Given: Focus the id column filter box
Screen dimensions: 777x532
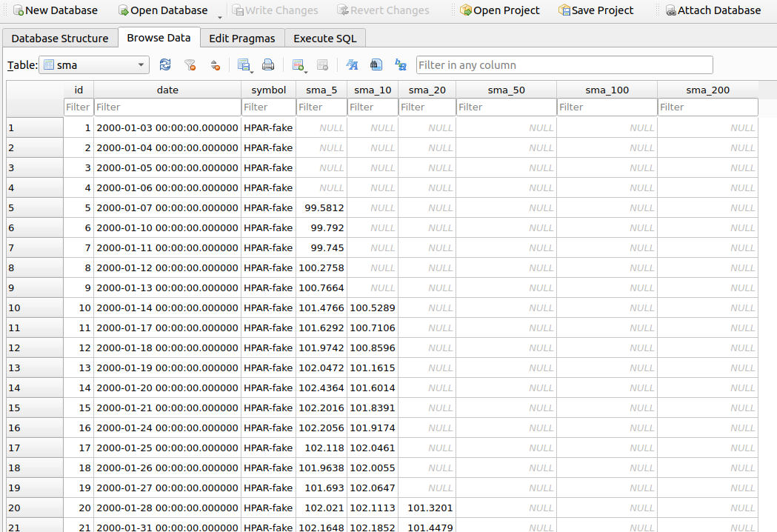Looking at the screenshot, I should click(79, 107).
